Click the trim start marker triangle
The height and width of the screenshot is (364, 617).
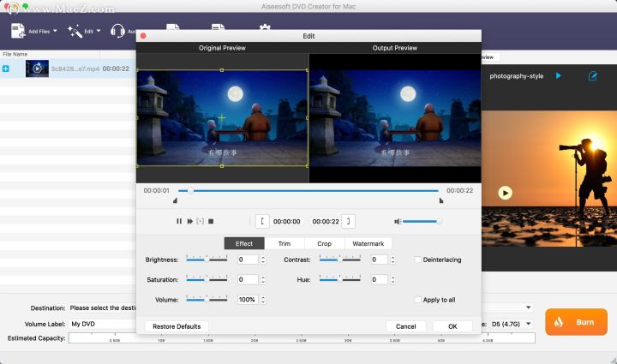click(x=175, y=201)
